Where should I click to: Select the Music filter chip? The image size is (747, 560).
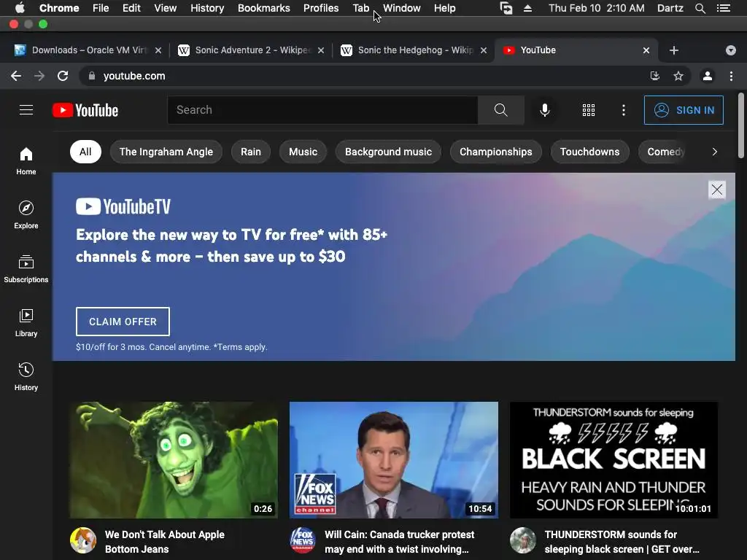pos(303,152)
